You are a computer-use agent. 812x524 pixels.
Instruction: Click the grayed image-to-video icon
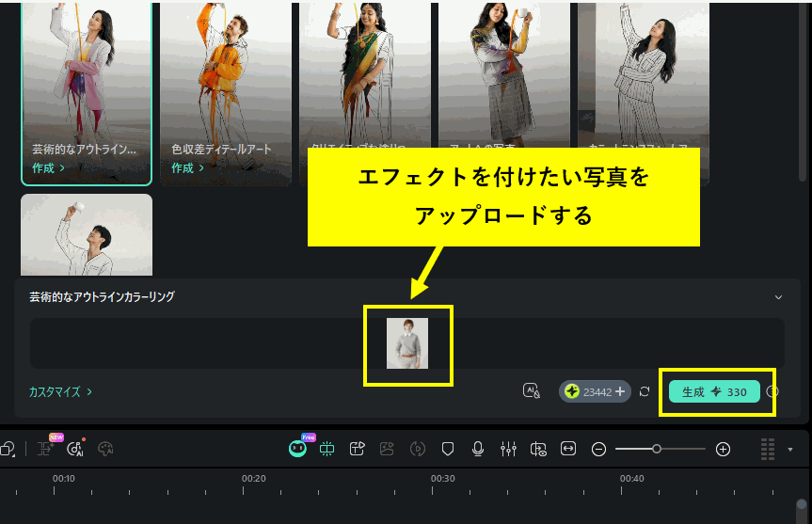pyautogui.click(x=387, y=449)
